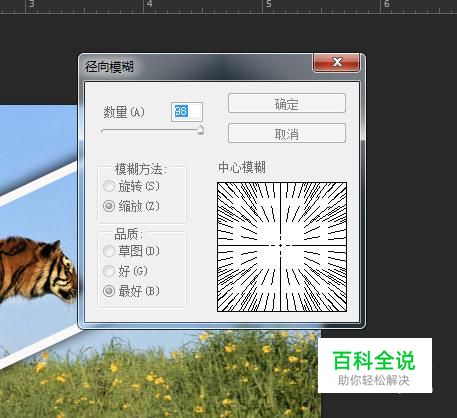This screenshot has height=418, width=457.
Task: Click the 确定 button to confirm
Action: [x=287, y=104]
